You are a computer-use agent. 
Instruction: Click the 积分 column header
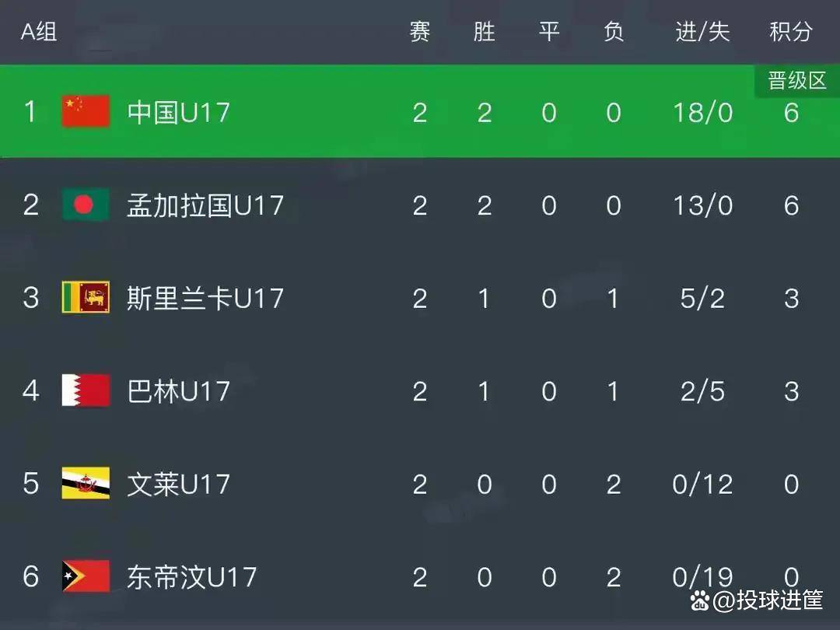point(791,32)
